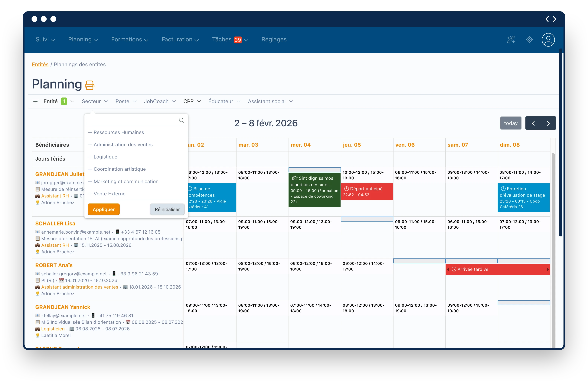The width and height of the screenshot is (588, 384).
Task: Open the JobCoach filter dropdown
Action: pos(160,101)
